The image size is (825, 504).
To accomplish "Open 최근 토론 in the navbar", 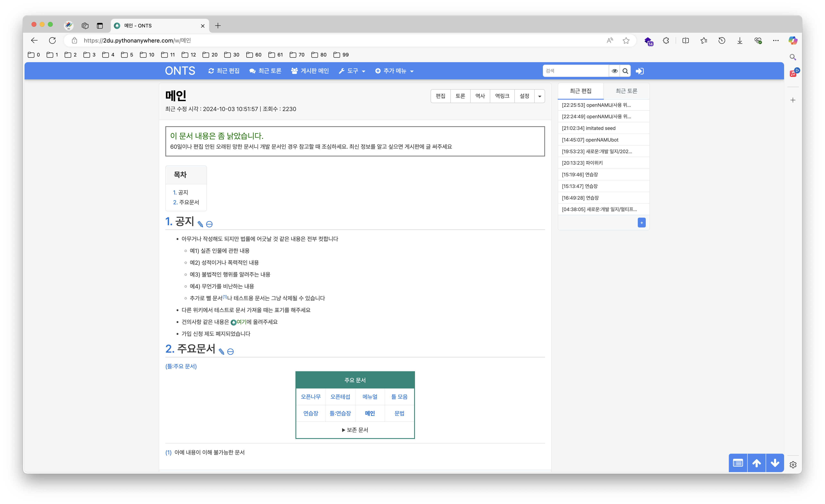I will 266,71.
